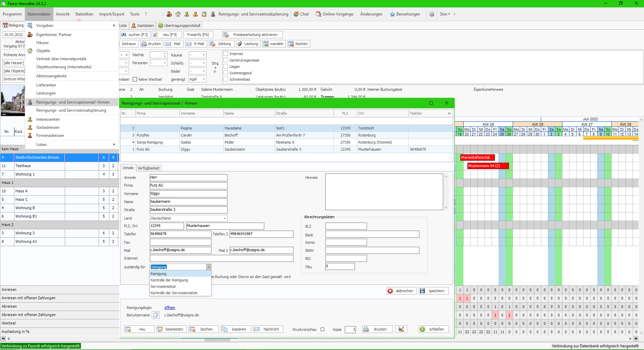644x350 pixels.
Task: Toggle the Druckvorschau checkbox
Action: 323,329
